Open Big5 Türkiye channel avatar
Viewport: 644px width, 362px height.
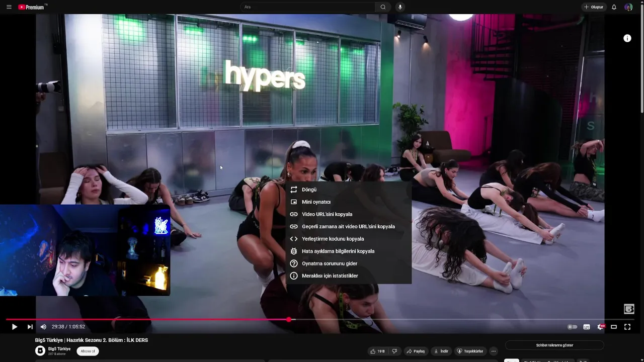coord(40,351)
